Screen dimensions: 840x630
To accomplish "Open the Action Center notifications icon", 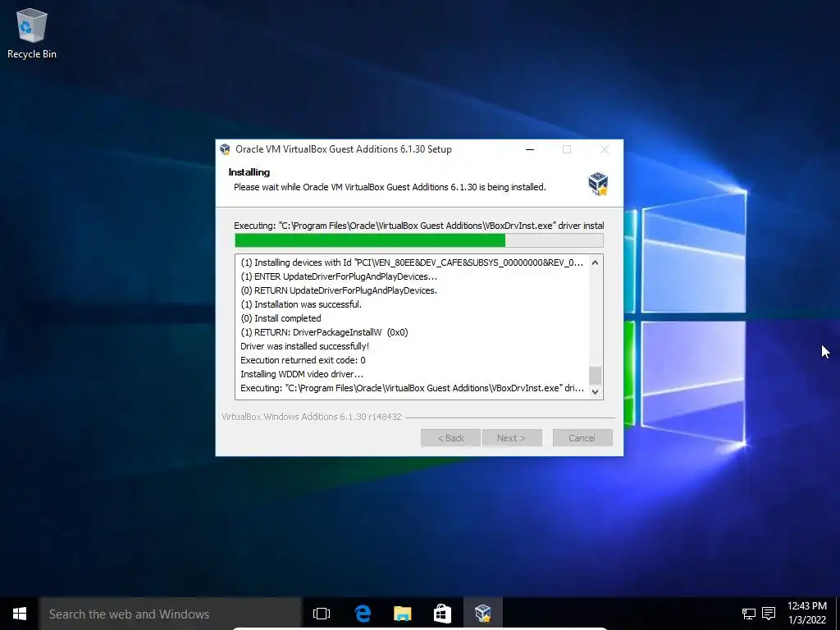I will coord(769,614).
